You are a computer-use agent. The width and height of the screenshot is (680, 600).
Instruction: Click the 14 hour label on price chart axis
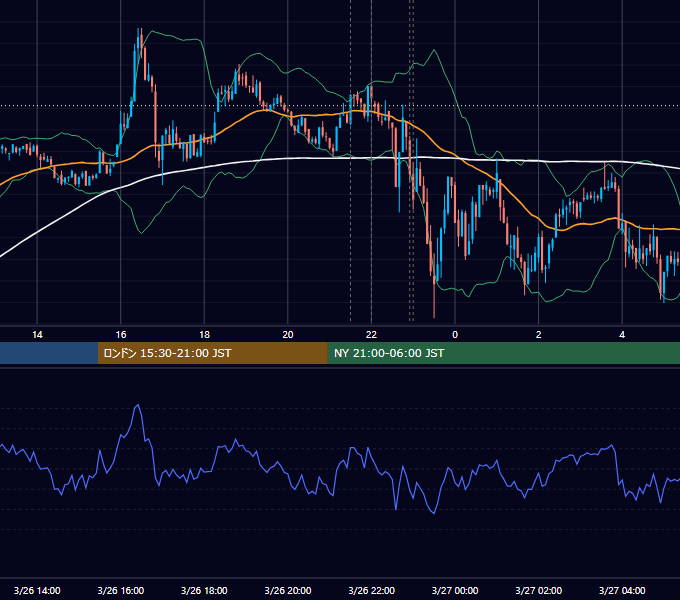tap(37, 335)
